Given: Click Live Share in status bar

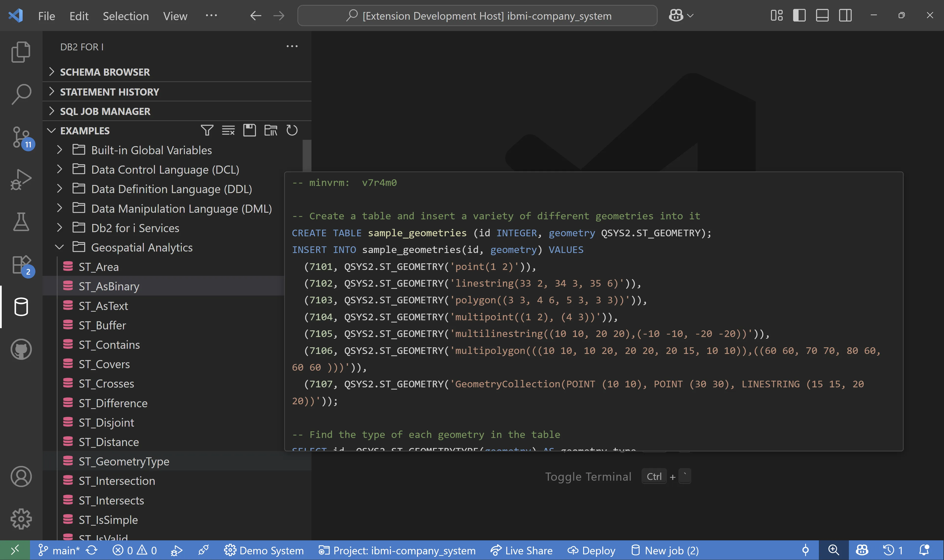Looking at the screenshot, I should (521, 551).
